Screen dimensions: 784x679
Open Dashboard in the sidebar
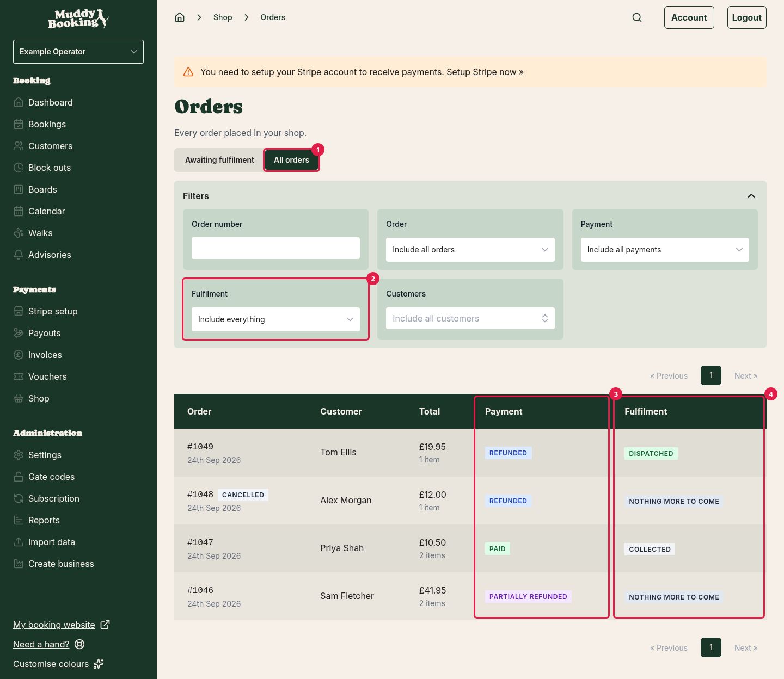pos(51,102)
